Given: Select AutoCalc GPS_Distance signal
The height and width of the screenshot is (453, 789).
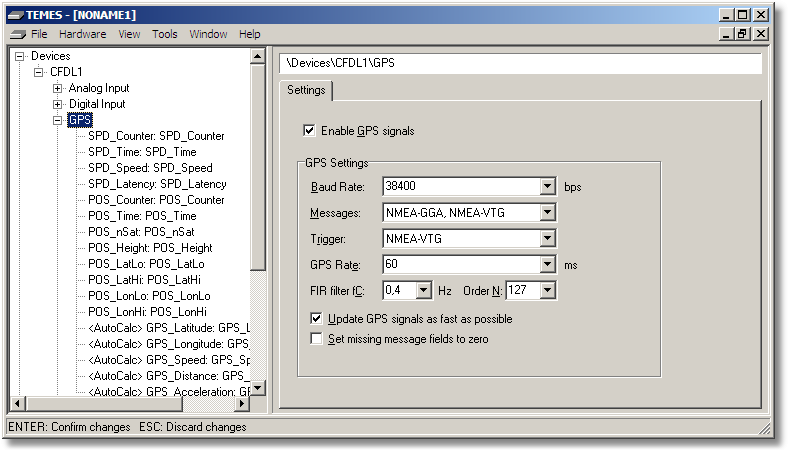Looking at the screenshot, I should 169,376.
